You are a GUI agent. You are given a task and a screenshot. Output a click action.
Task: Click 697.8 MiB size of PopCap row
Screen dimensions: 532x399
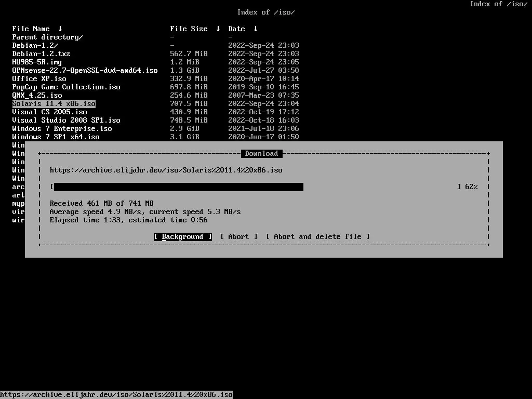[189, 87]
